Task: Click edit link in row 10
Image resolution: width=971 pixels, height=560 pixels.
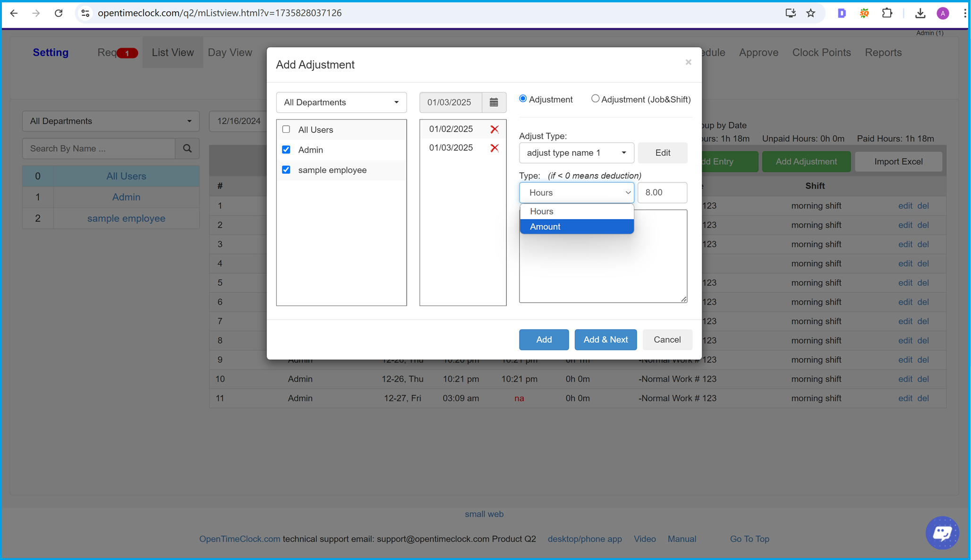Action: coord(905,379)
